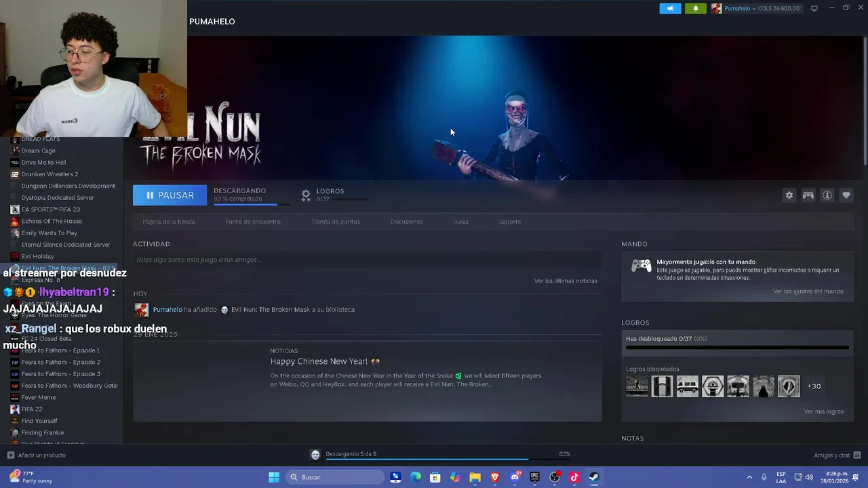Open Tienda de puntos tab
The image size is (868, 488).
pyautogui.click(x=336, y=222)
